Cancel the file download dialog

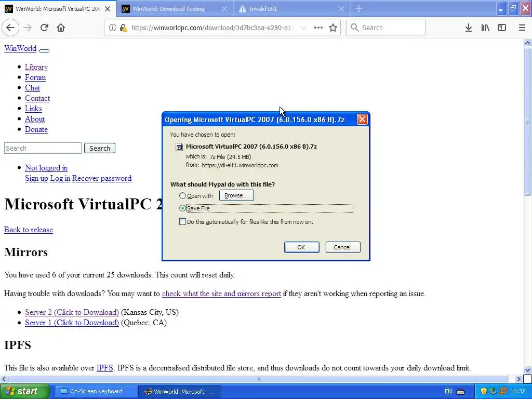[343, 247]
